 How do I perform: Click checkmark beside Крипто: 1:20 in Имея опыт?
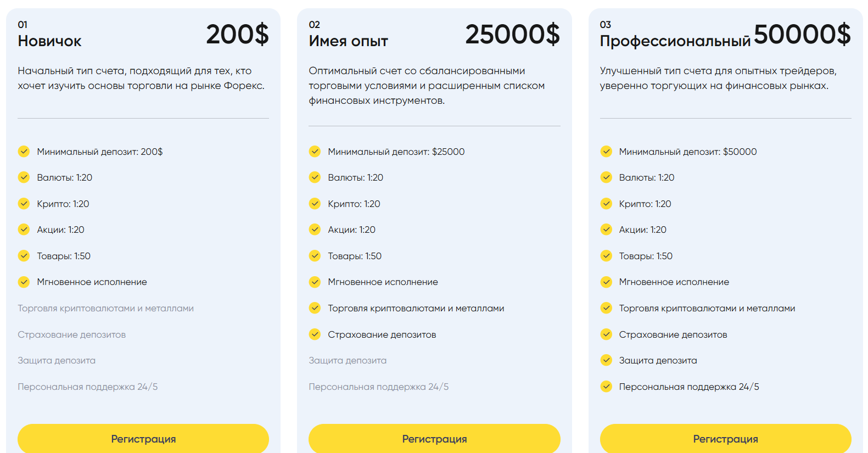(x=315, y=203)
